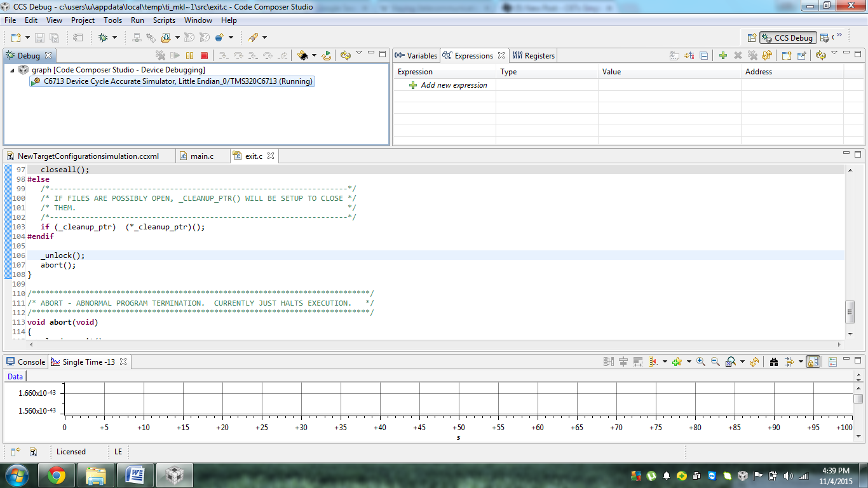Click the refresh icon in the Debug view toolbar
Image resolution: width=868 pixels, height=488 pixels.
pos(346,56)
